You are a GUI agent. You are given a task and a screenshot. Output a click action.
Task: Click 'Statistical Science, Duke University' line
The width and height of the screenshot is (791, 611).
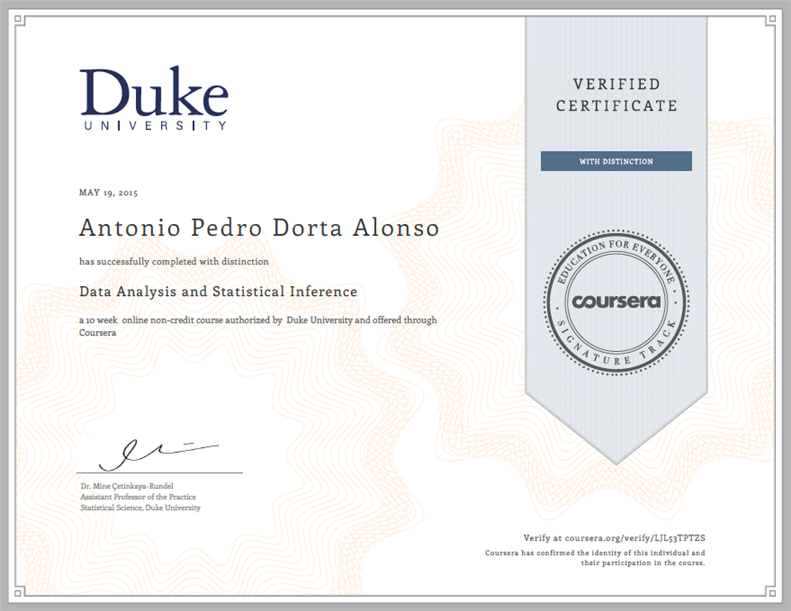(x=140, y=508)
